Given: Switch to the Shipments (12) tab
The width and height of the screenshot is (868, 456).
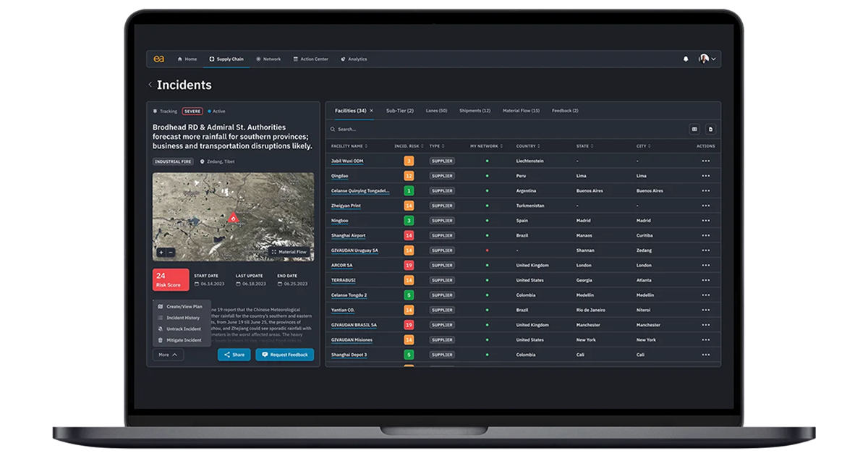Looking at the screenshot, I should (x=475, y=111).
